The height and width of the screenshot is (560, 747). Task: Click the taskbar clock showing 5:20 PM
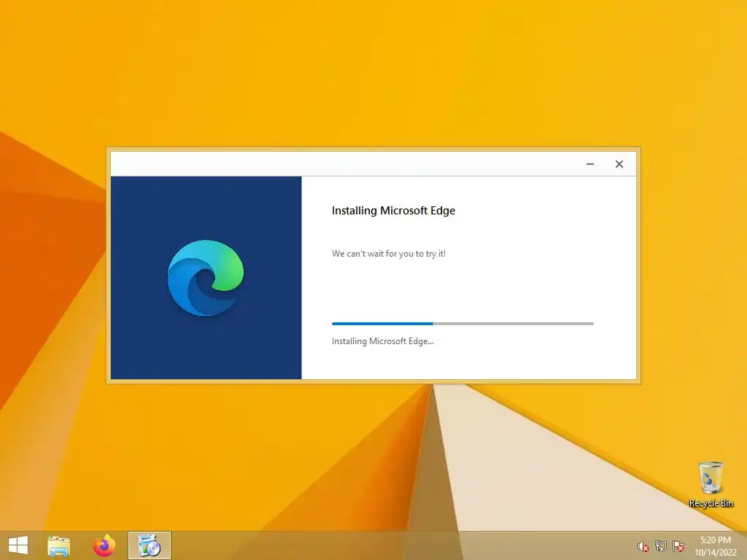tap(715, 546)
